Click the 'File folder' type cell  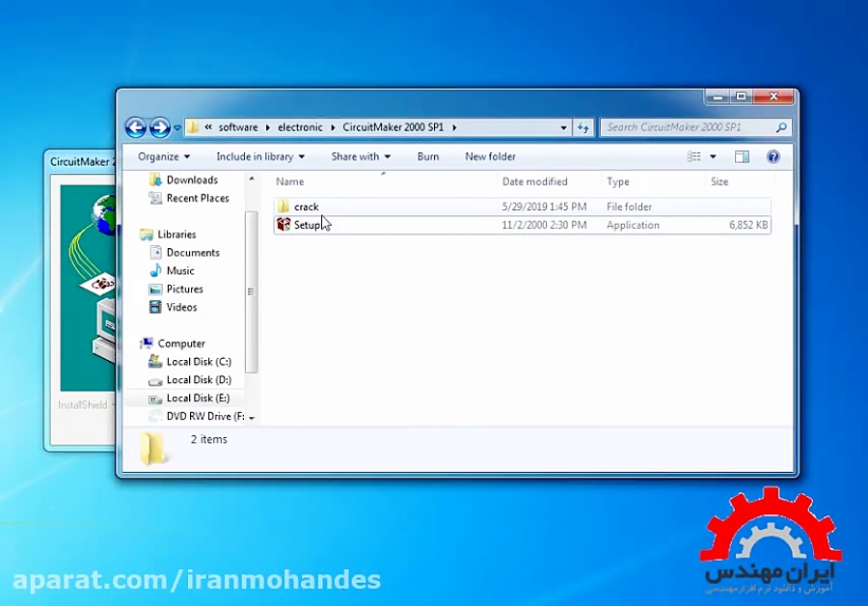click(x=629, y=207)
